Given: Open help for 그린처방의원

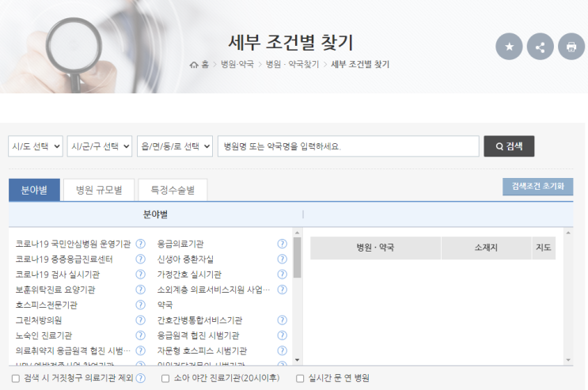Looking at the screenshot, I should click(140, 320).
